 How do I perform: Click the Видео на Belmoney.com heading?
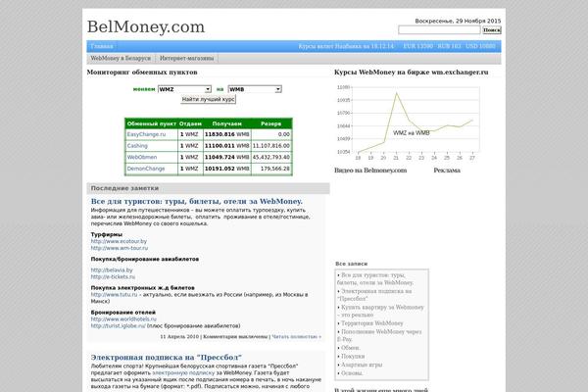(x=370, y=171)
